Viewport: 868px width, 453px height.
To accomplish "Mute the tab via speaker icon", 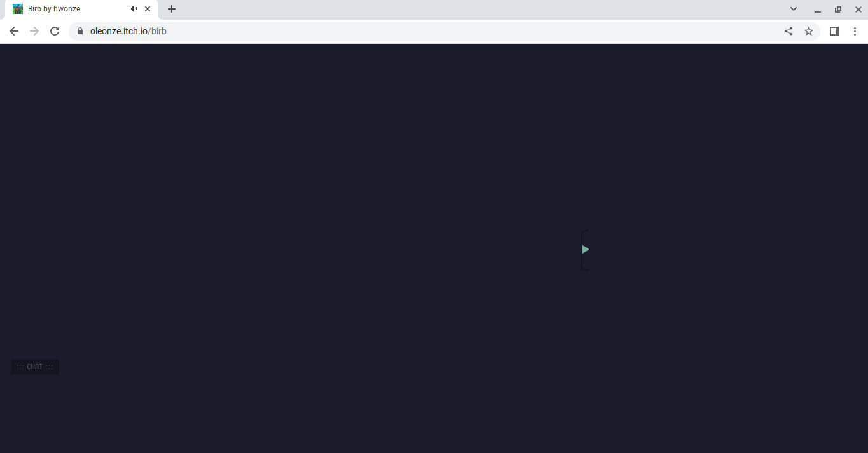I will (x=134, y=9).
